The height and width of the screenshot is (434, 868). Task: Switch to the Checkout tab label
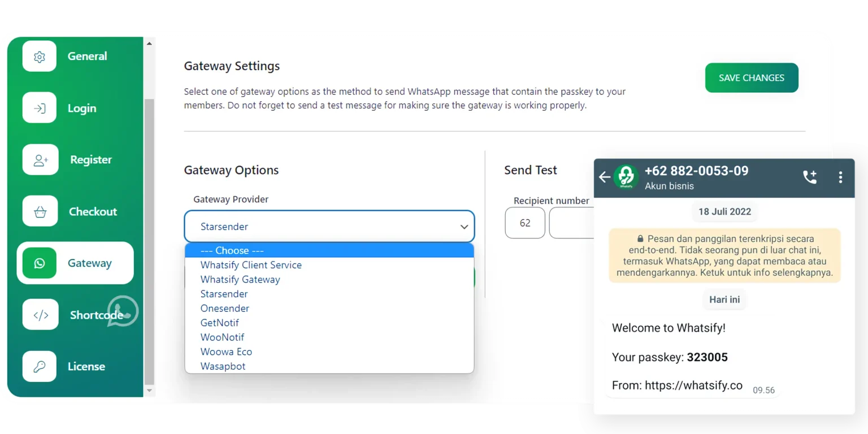pos(93,211)
